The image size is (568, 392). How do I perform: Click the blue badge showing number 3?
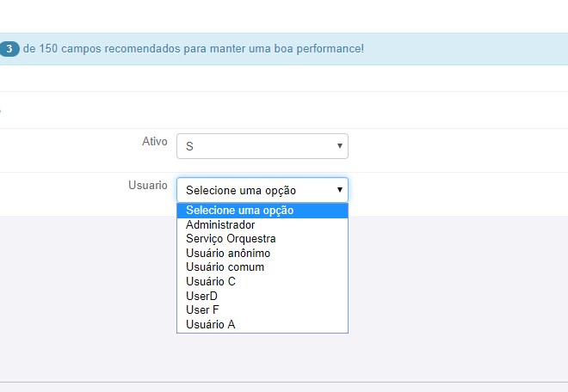tap(8, 49)
